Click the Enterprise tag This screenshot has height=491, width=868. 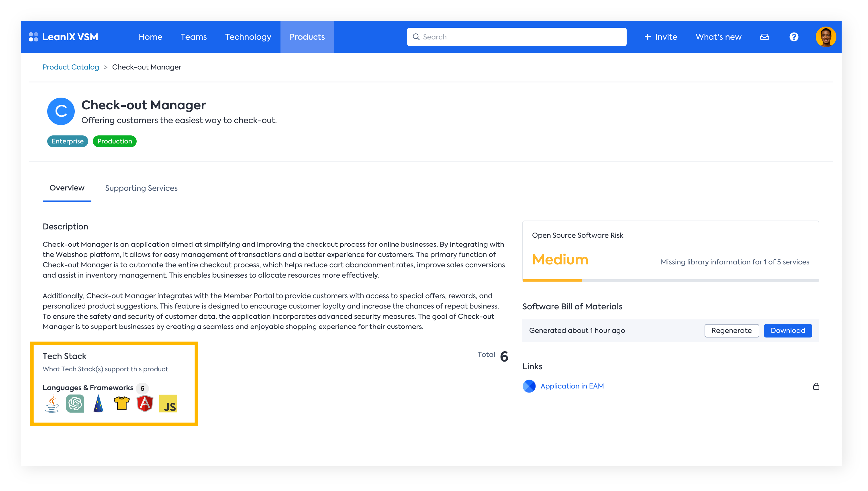tap(68, 141)
